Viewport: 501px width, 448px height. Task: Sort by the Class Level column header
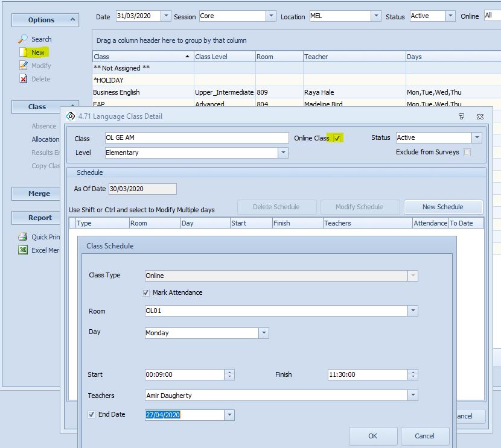point(224,57)
